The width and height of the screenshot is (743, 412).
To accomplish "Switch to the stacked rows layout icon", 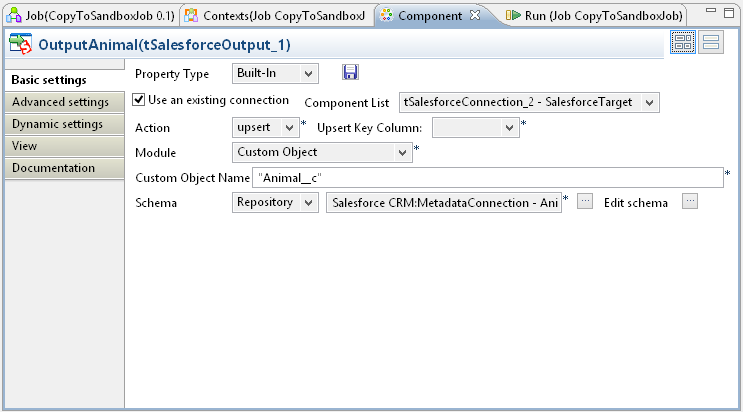I will click(712, 42).
